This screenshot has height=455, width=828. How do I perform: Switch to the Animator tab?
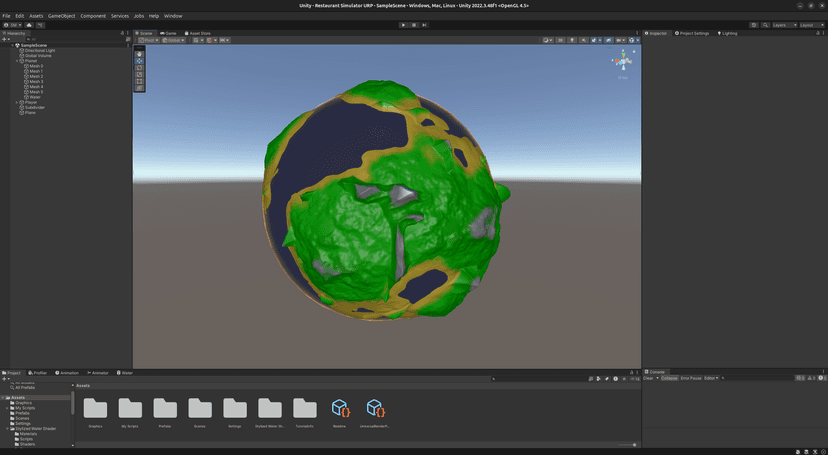click(x=98, y=373)
